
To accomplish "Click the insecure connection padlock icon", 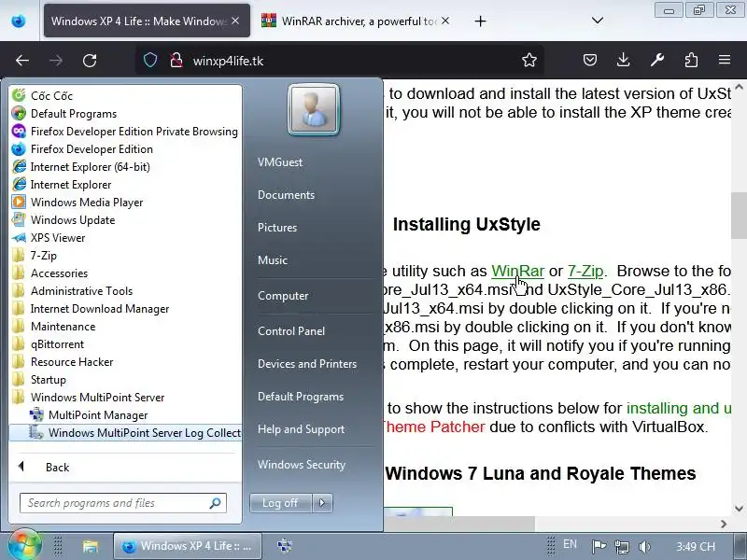I will coord(176,61).
